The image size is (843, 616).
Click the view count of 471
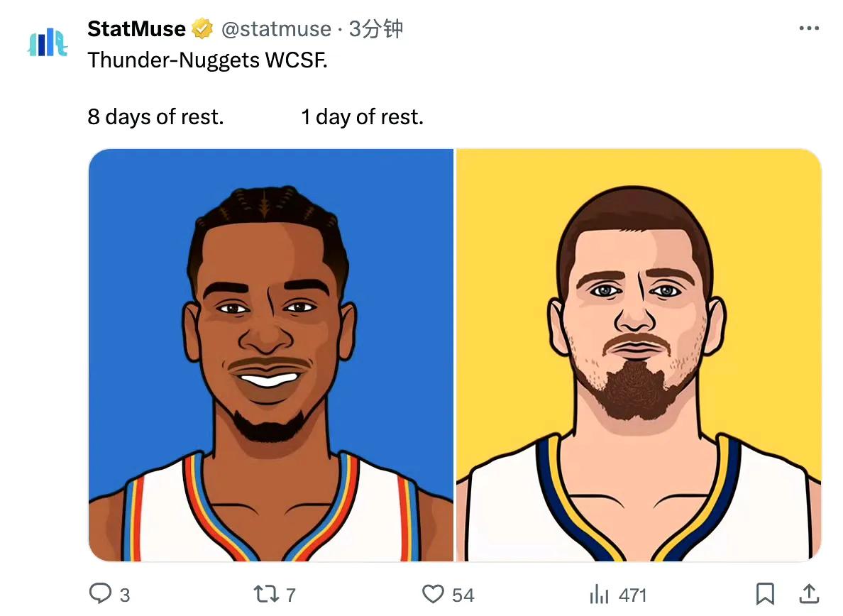click(632, 595)
